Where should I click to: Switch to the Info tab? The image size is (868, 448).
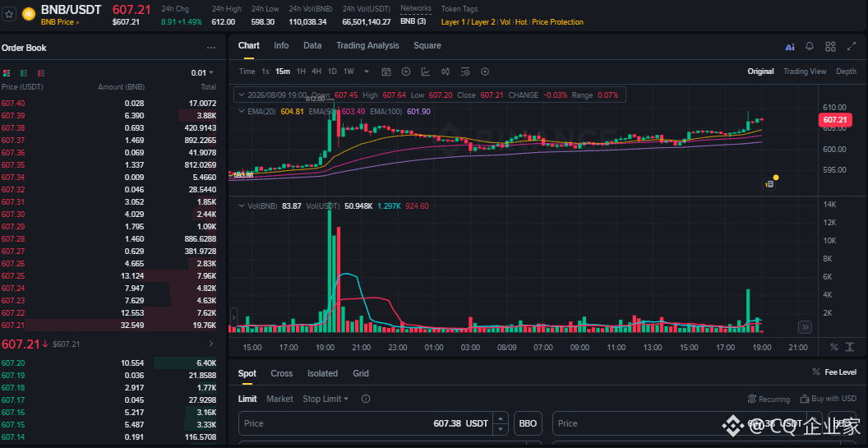pyautogui.click(x=281, y=45)
